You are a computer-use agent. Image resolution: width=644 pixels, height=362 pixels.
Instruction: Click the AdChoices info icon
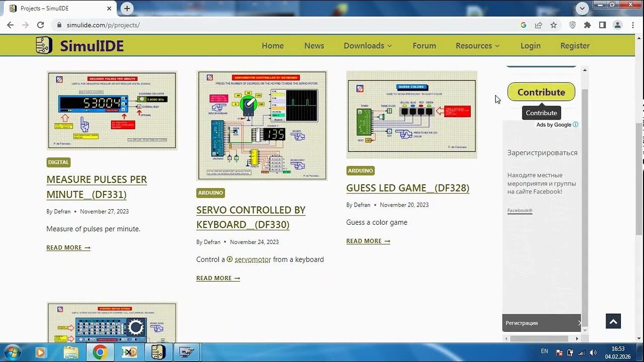point(576,125)
